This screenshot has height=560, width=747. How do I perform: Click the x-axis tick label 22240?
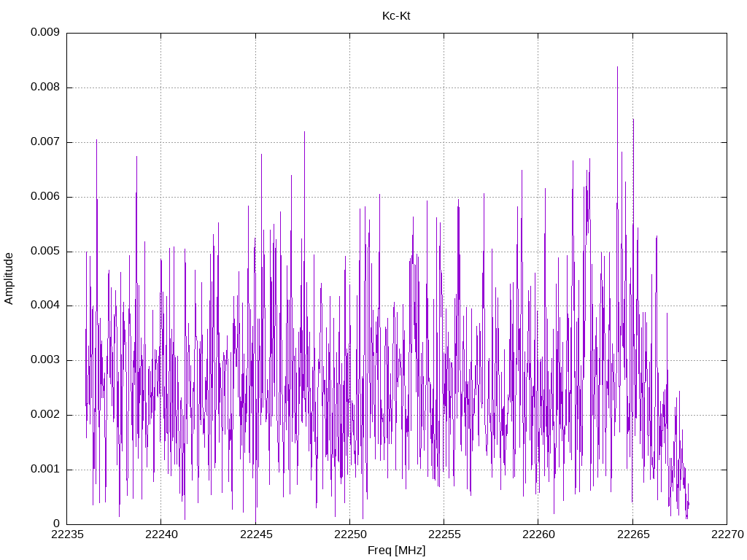coord(161,534)
